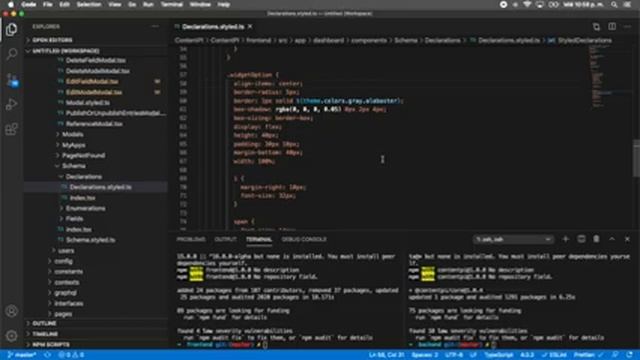This screenshot has width=640, height=360.
Task: Open macOS Spotlight search icon
Action: [614, 4]
